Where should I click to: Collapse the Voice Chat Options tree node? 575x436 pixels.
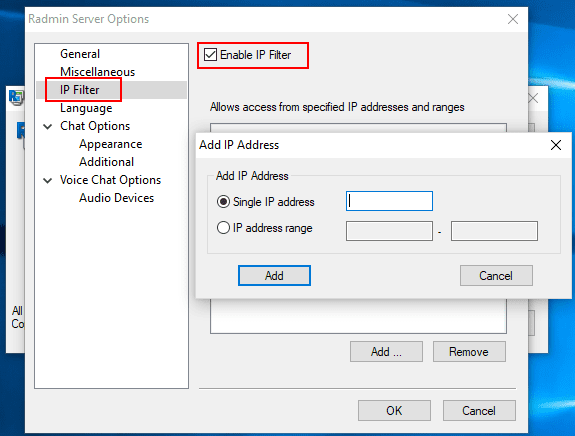pos(48,181)
